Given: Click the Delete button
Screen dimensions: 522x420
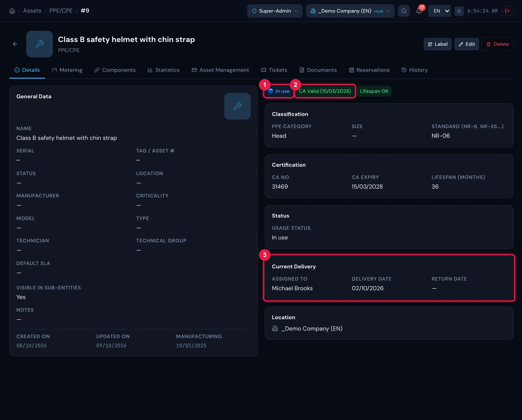Looking at the screenshot, I should pos(497,44).
